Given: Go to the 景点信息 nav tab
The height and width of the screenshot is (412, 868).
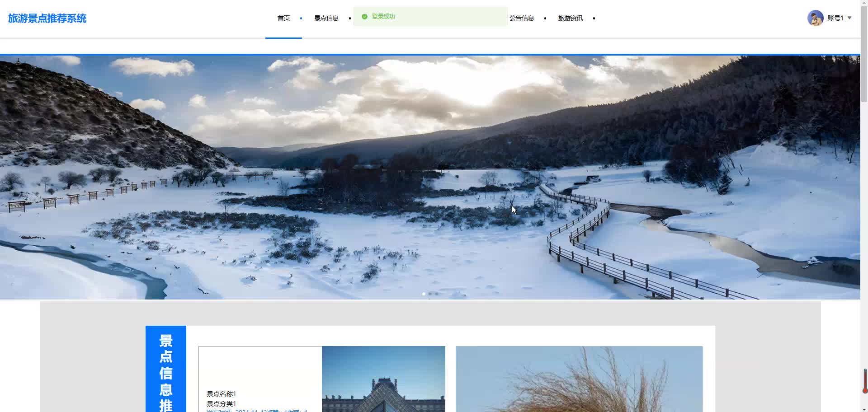Looking at the screenshot, I should coord(326,18).
